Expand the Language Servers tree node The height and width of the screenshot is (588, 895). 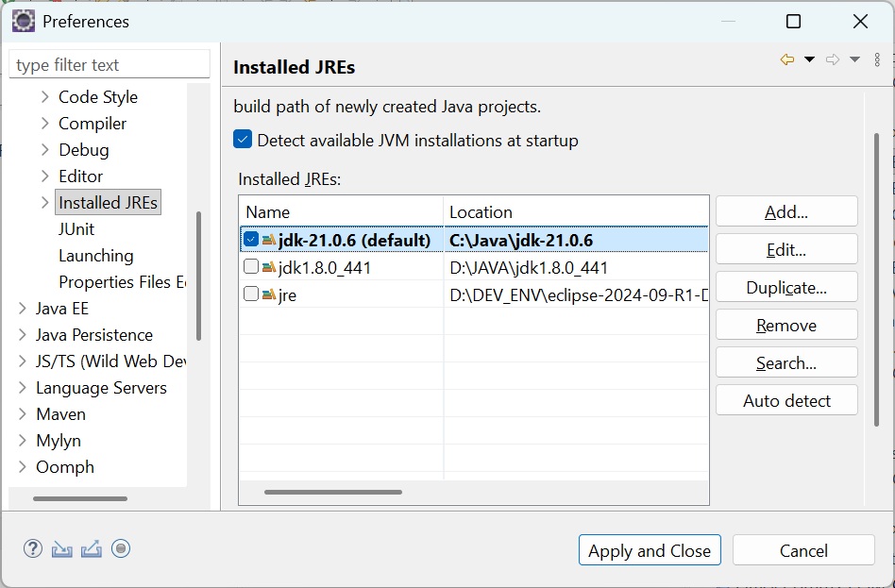23,388
